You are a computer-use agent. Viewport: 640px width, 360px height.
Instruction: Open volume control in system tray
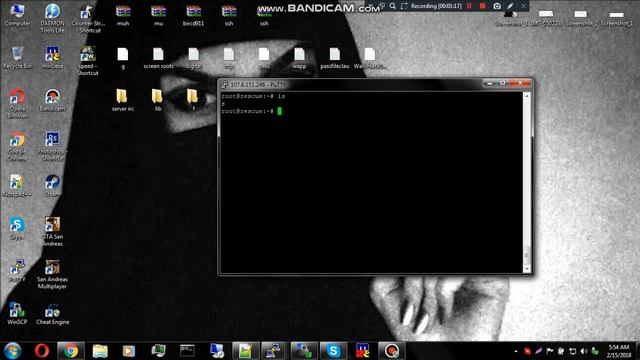(584, 351)
